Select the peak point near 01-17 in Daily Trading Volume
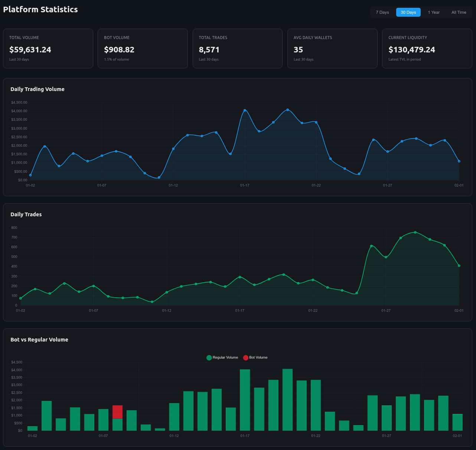The image size is (476, 450). click(244, 110)
